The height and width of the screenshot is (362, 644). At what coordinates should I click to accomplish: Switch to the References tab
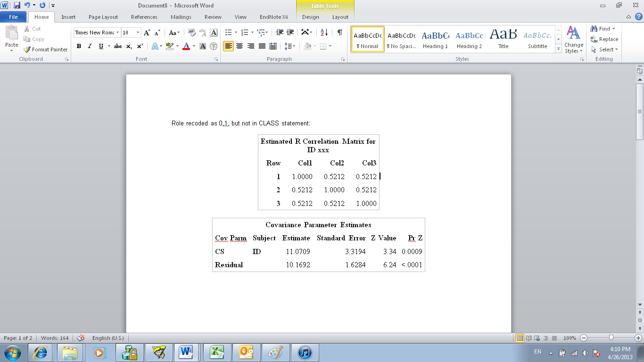(x=144, y=16)
